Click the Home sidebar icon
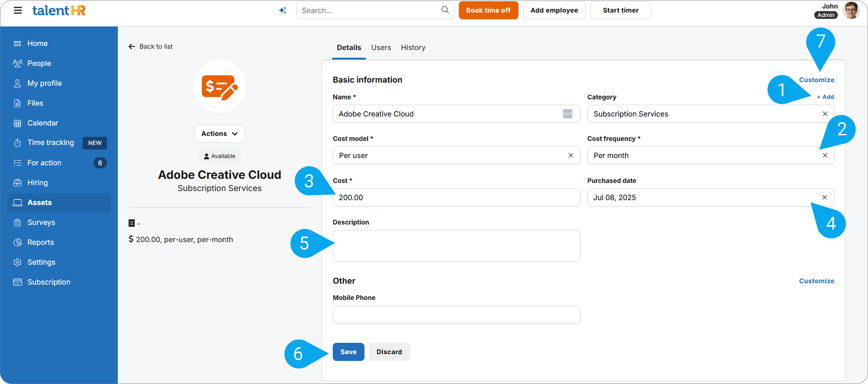This screenshot has height=384, width=868. click(17, 43)
